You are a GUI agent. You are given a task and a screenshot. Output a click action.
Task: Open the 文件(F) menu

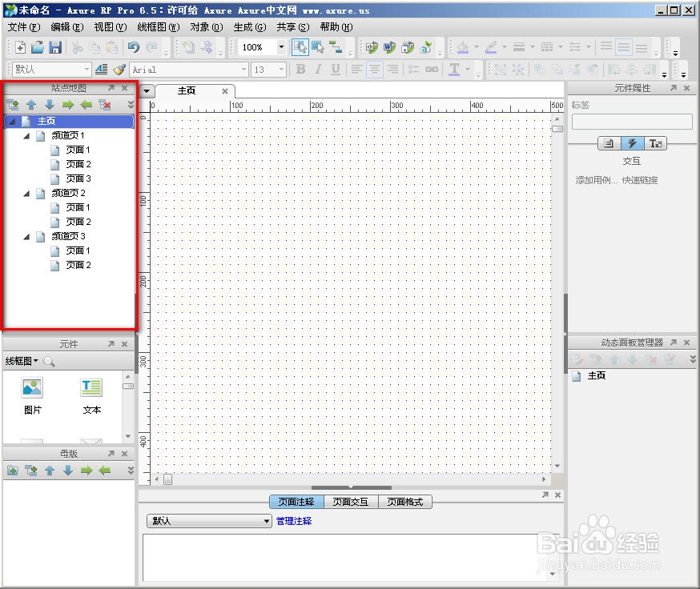point(24,27)
